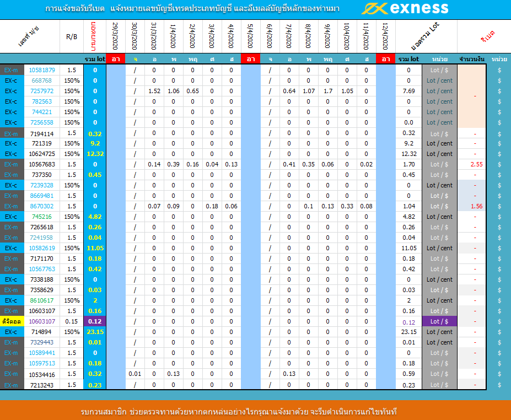Click the yellow ดิจิตอล label cell
The height and width of the screenshot is (420, 511).
12,321
